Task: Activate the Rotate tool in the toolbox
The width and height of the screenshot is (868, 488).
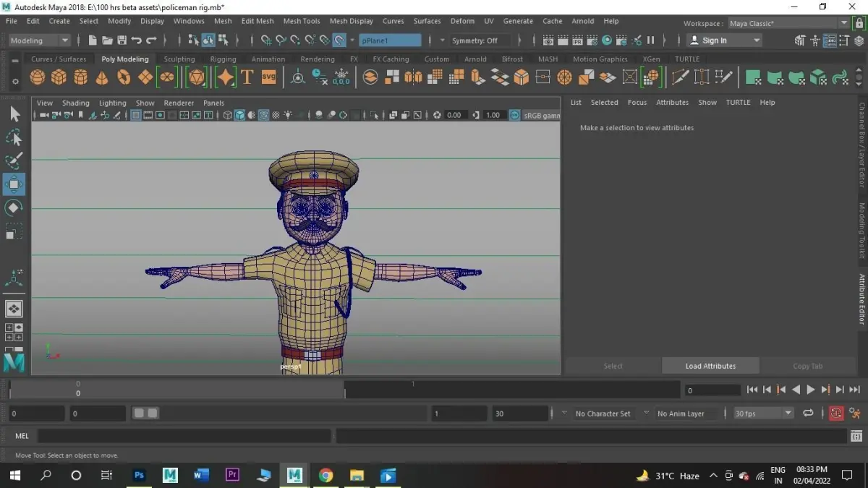Action: 14,208
